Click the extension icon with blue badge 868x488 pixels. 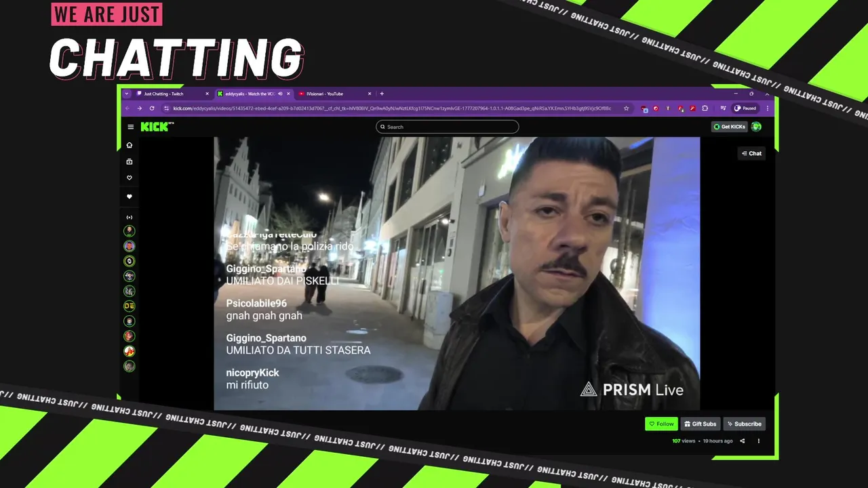pos(644,108)
